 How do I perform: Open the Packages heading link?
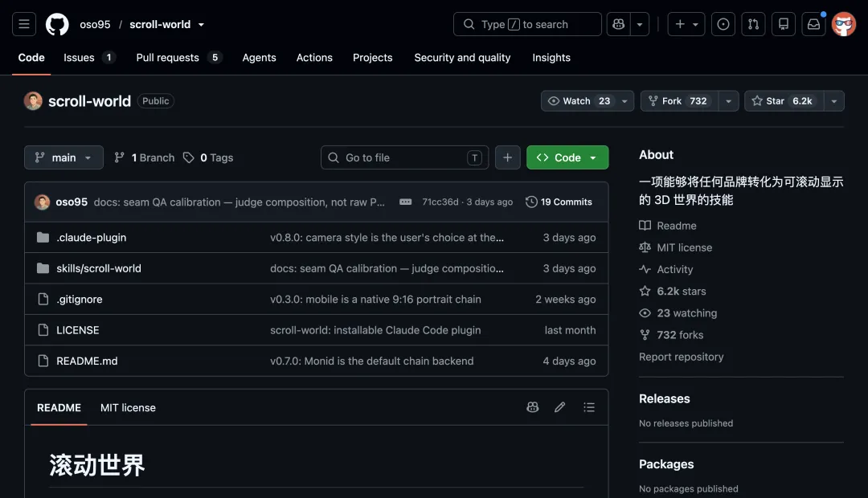click(x=666, y=464)
